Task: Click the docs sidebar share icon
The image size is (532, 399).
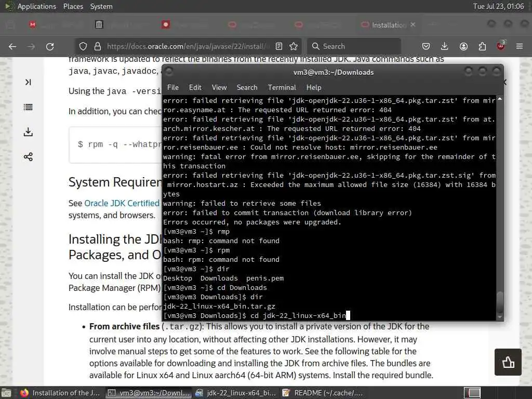Action: tap(28, 157)
